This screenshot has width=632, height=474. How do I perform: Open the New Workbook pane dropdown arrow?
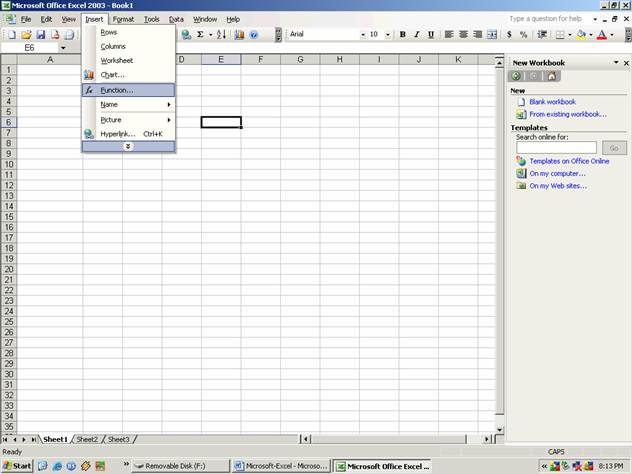pos(616,62)
